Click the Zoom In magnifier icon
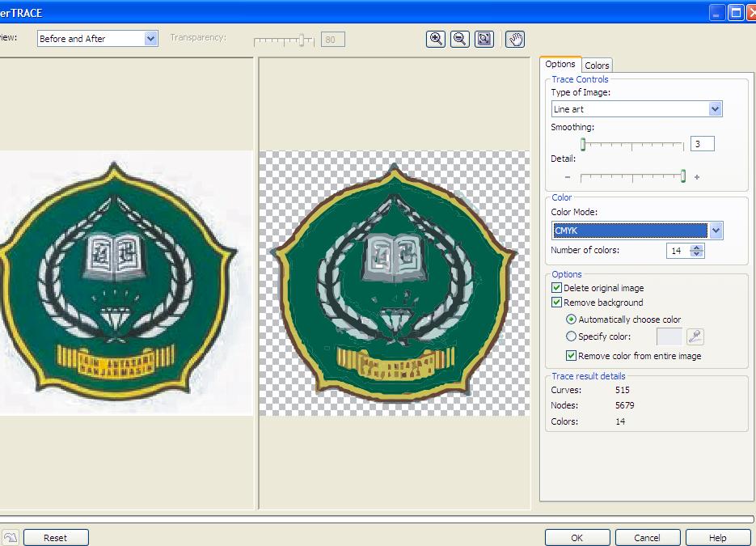Viewport: 756px width, 546px height. coord(435,39)
